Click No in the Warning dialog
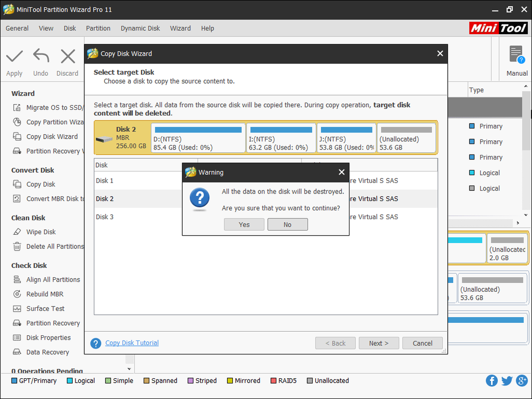This screenshot has height=399, width=532. click(x=287, y=225)
